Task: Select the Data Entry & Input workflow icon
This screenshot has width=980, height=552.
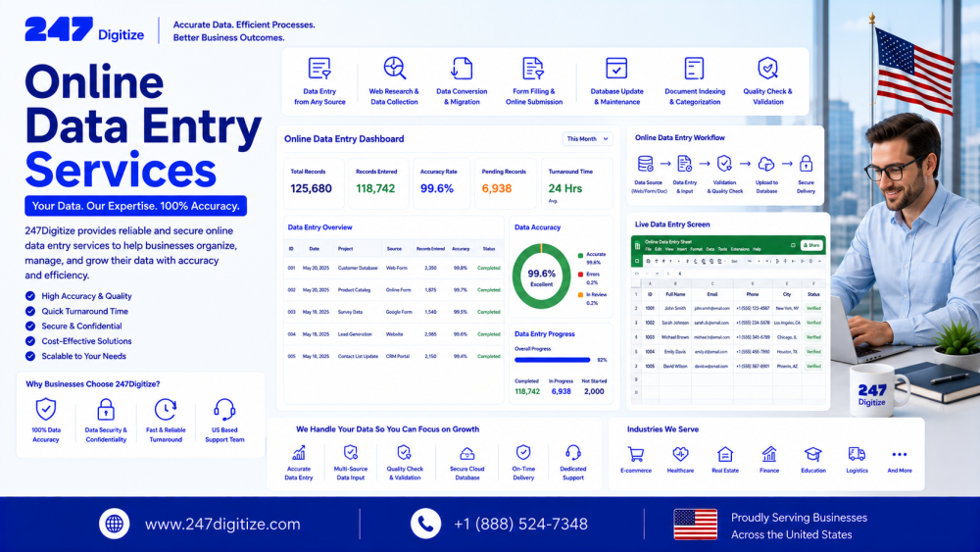Action: [x=684, y=164]
